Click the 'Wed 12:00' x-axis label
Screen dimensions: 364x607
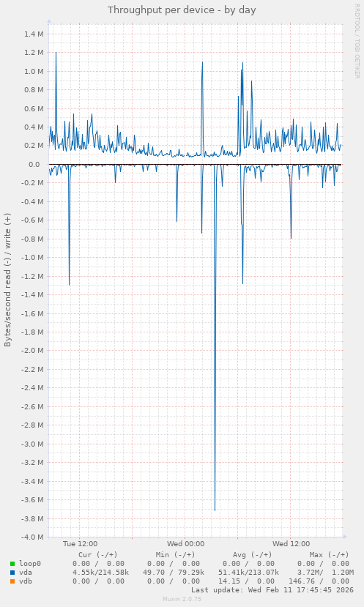[x=291, y=544]
